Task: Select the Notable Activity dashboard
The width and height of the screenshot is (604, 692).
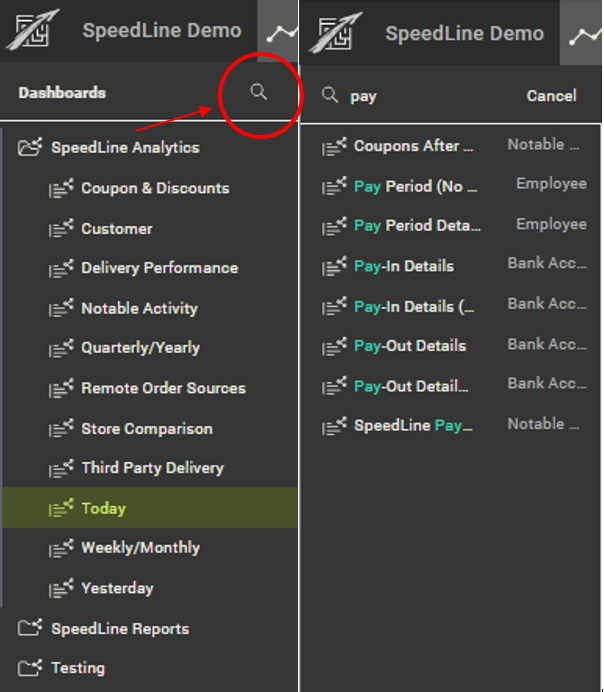Action: (x=139, y=308)
